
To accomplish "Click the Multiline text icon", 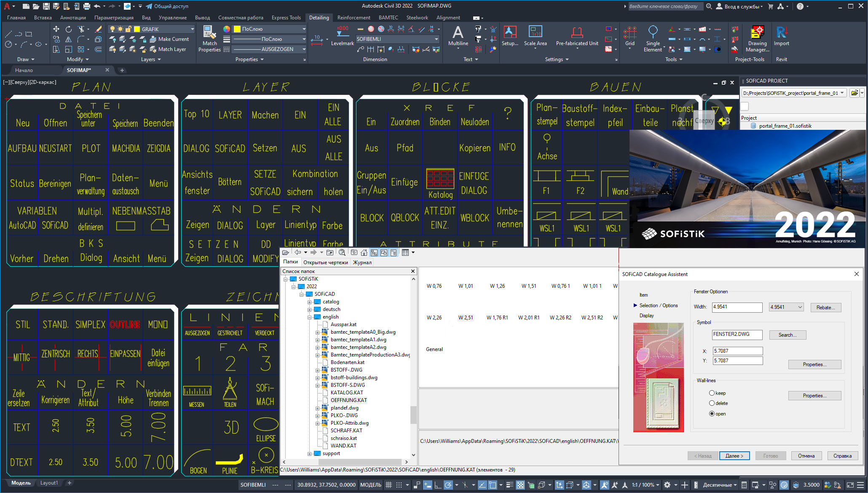I will click(x=458, y=32).
